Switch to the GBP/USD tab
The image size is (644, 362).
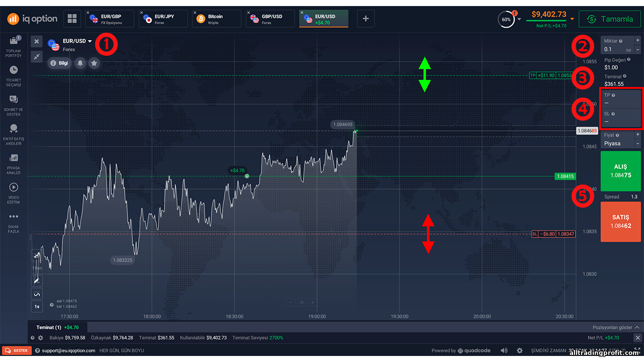(270, 19)
